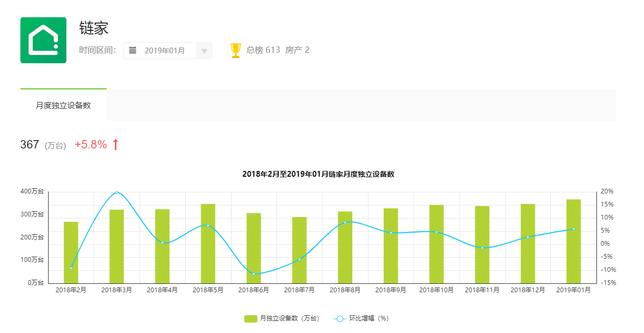This screenshot has height=333, width=644.
Task: Click the 时间区间: label
Action: pos(98,50)
